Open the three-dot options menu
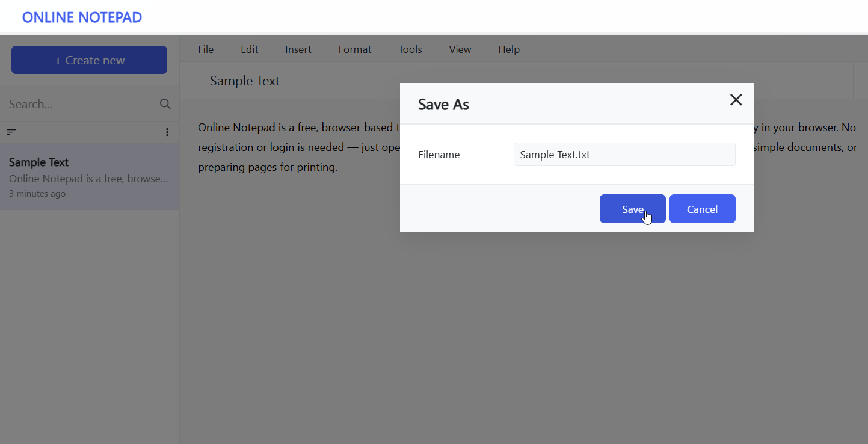 167,132
